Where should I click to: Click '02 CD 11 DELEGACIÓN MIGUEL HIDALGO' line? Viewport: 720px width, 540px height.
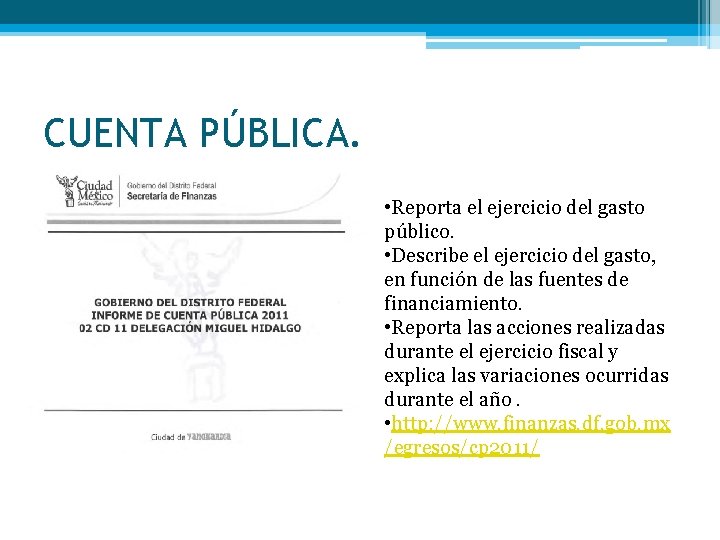pyautogui.click(x=190, y=328)
